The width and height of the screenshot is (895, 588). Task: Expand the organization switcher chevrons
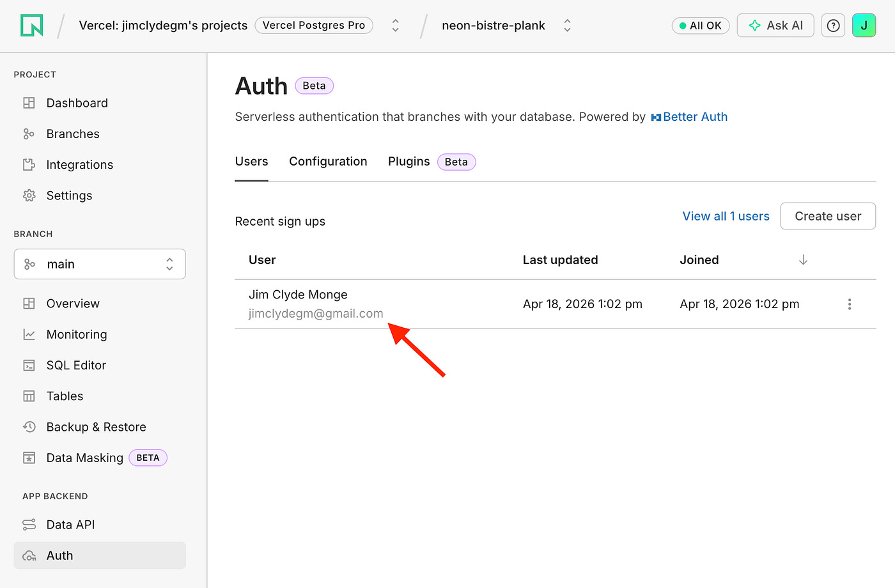click(396, 26)
